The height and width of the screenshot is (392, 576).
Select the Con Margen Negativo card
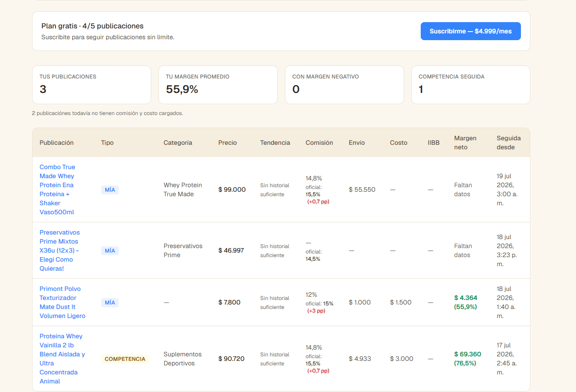pyautogui.click(x=344, y=85)
